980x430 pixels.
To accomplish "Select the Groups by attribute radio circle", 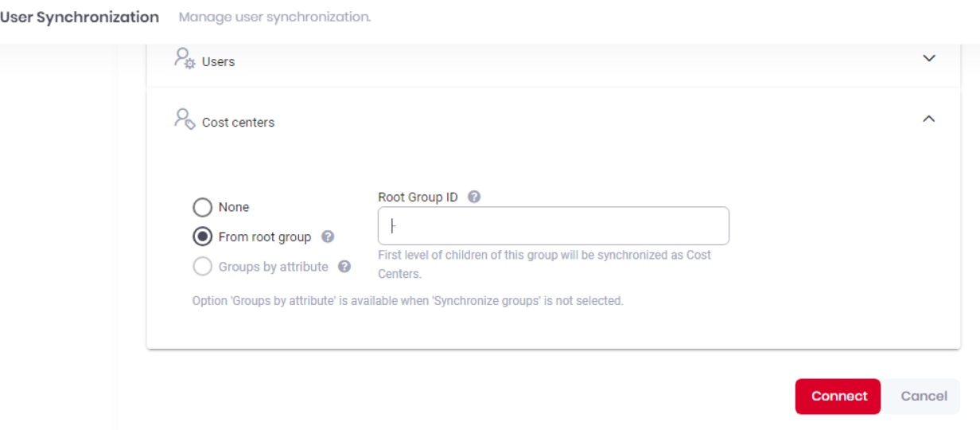I will click(202, 267).
